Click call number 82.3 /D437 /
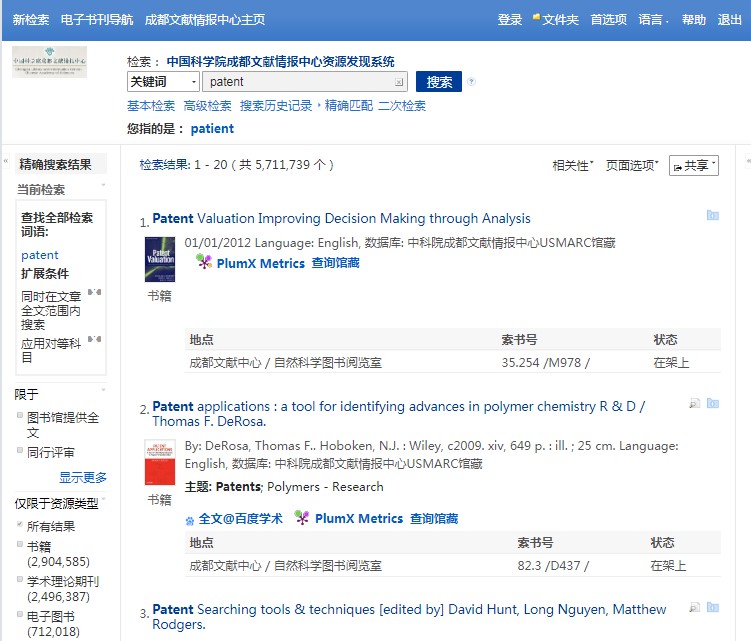 [553, 566]
